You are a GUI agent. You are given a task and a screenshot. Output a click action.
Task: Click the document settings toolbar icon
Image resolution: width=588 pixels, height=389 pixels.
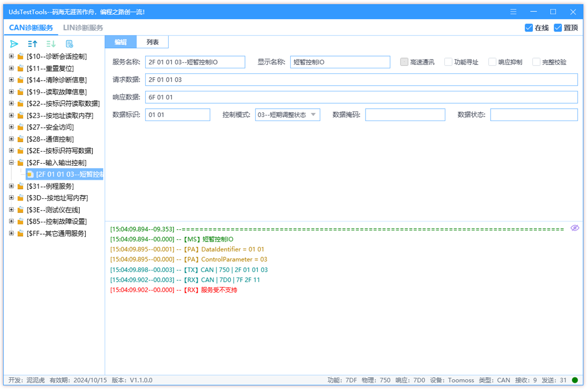[69, 44]
